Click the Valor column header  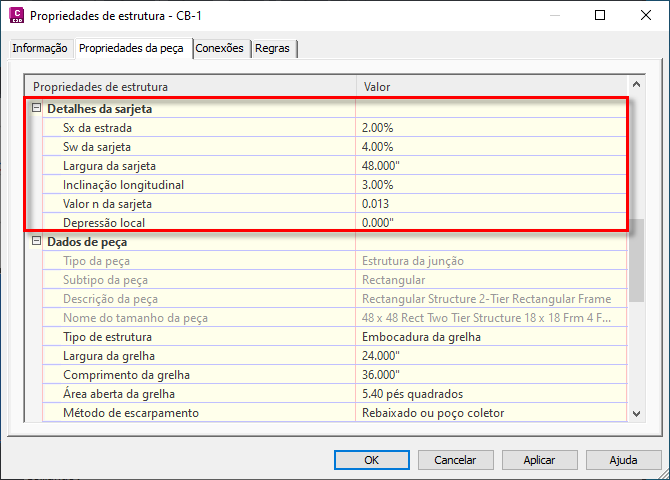492,86
